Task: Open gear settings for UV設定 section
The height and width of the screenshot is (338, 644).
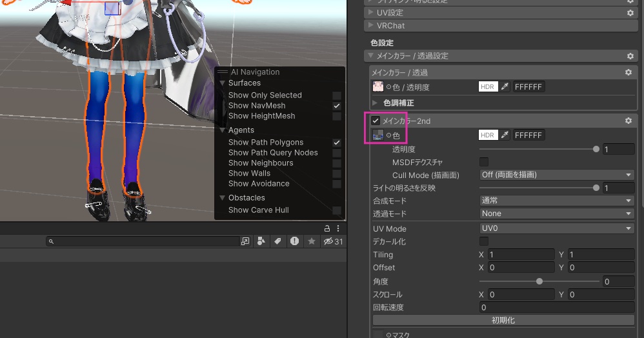Action: (630, 13)
